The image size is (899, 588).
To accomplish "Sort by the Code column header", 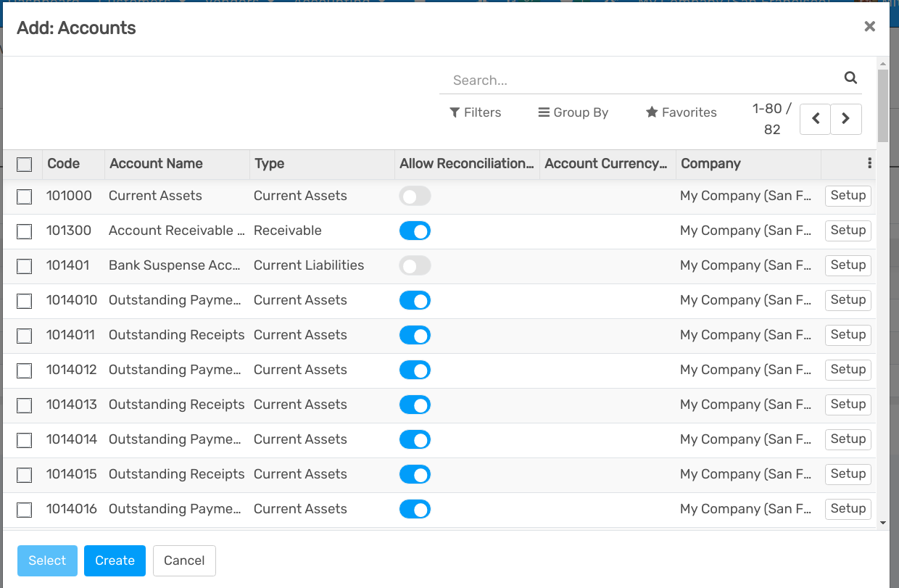I will tap(64, 164).
